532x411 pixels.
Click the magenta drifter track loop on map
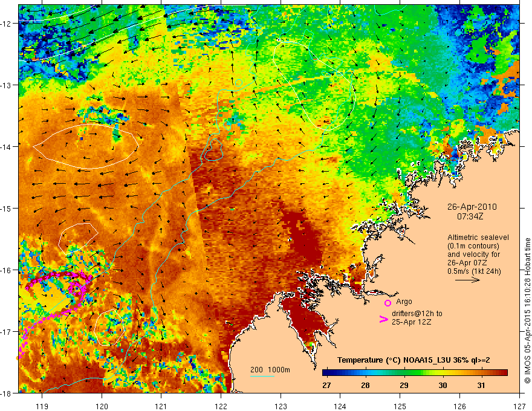click(77, 290)
